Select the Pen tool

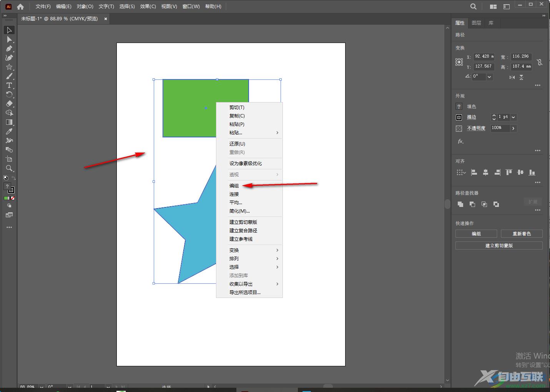click(x=9, y=49)
